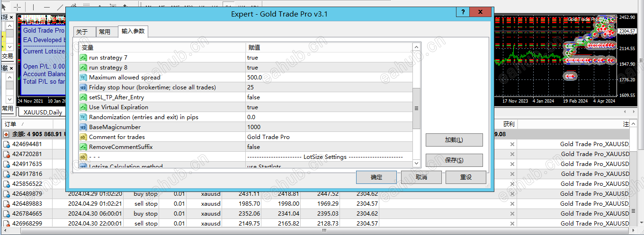
Task: Click the order icon for ticket 424720281
Action: tap(7, 154)
